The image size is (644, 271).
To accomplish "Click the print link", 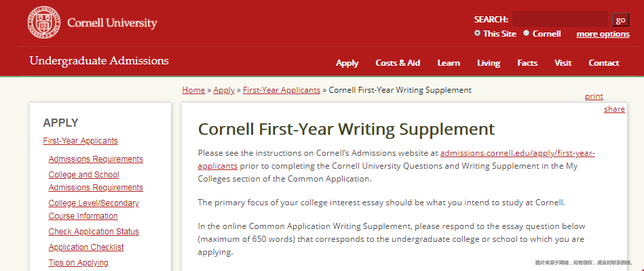I will [x=594, y=96].
